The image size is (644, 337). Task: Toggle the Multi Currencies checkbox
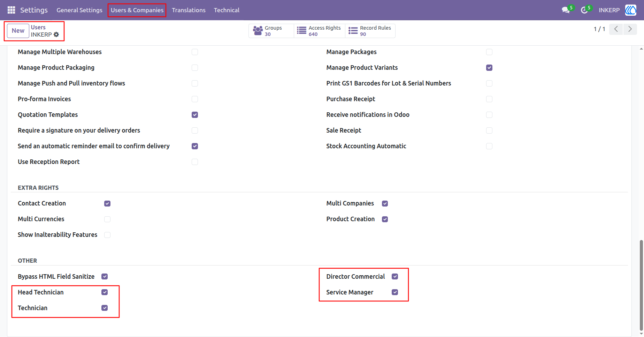click(x=107, y=219)
